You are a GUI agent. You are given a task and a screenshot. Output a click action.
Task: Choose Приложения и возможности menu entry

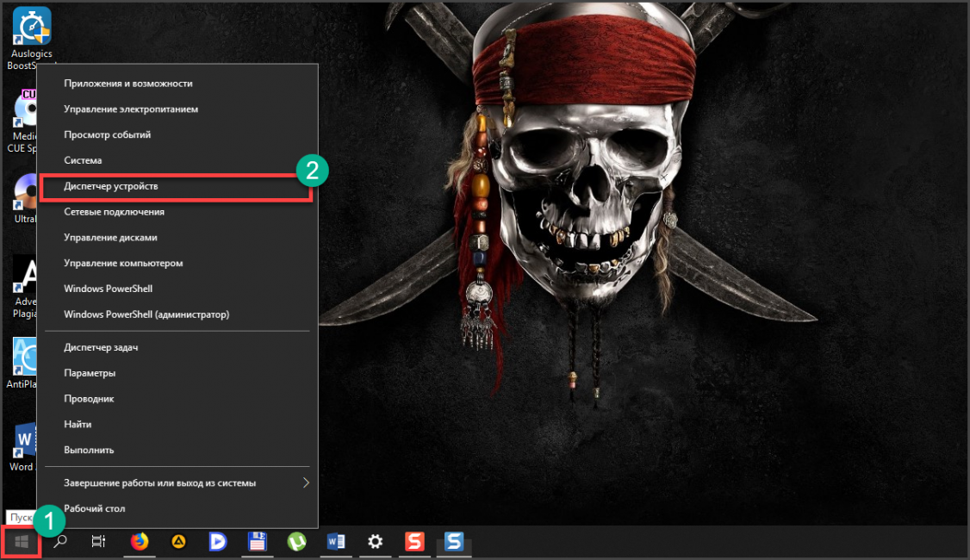[x=128, y=84]
